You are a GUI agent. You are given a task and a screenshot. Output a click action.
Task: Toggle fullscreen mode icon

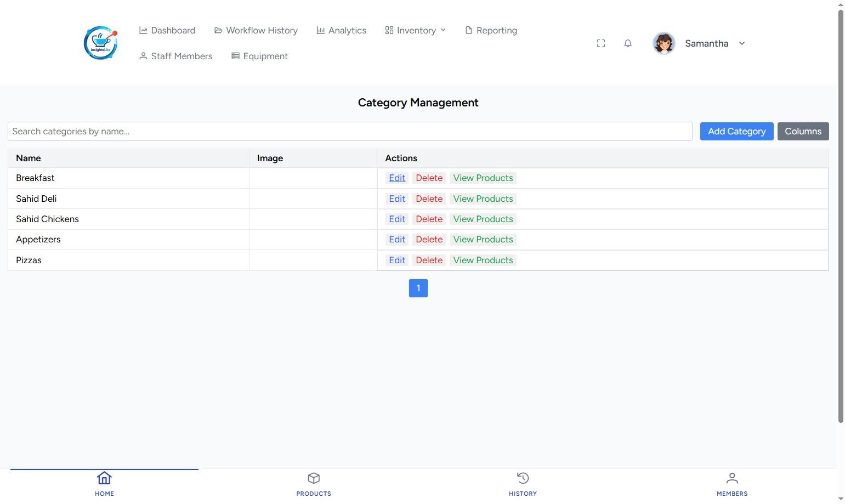(x=601, y=43)
